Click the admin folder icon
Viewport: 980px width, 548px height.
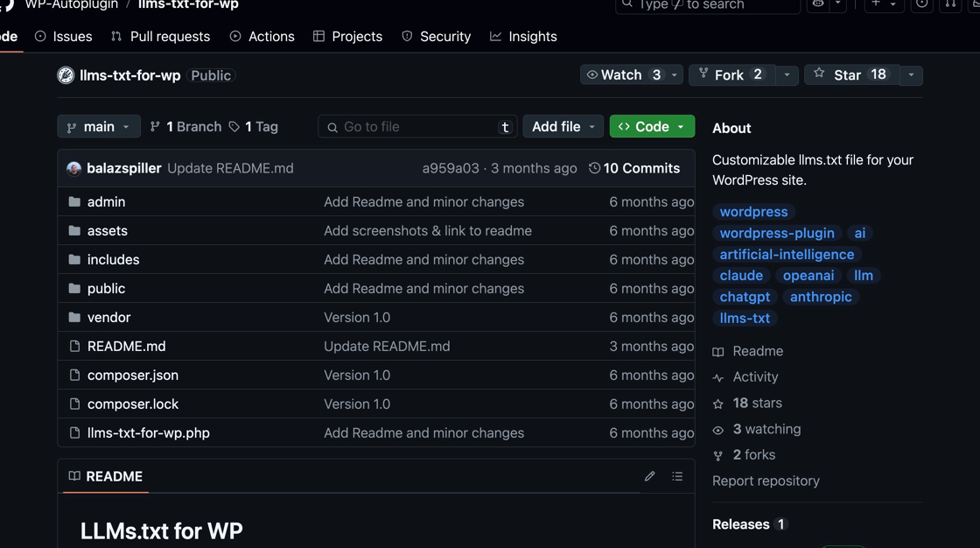pos(74,201)
